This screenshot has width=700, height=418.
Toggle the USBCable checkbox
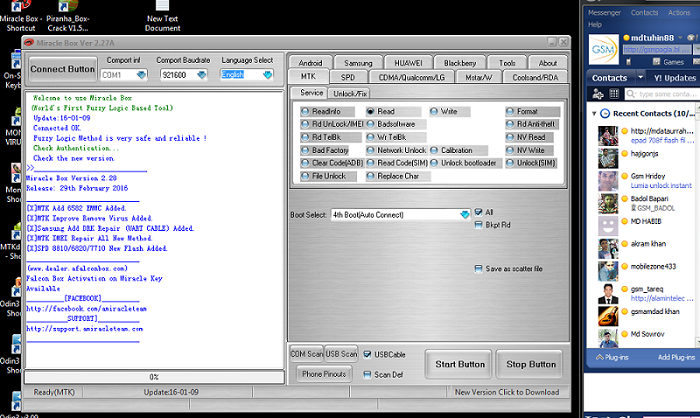367,355
